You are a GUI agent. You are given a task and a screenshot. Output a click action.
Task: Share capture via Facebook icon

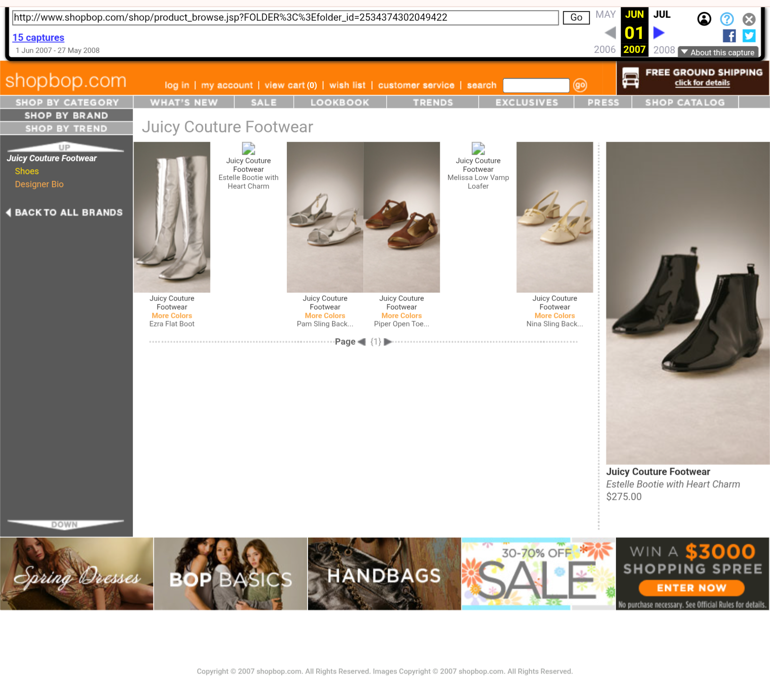(x=729, y=36)
